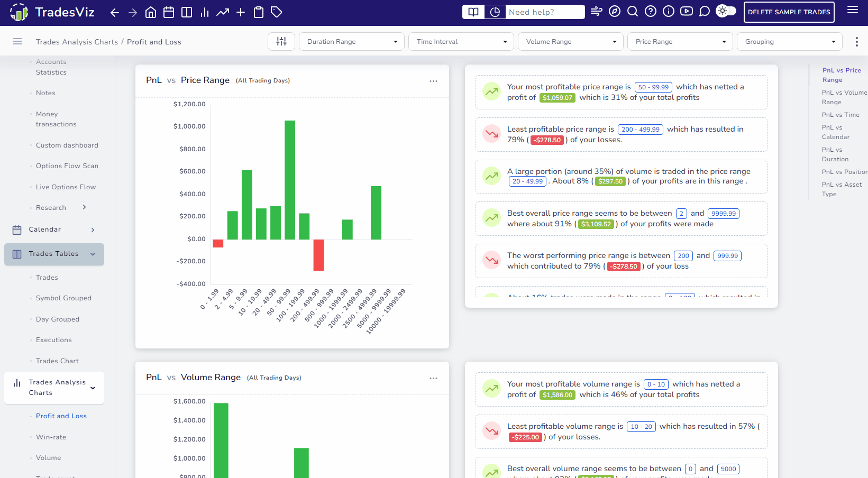Click the magnifier search icon
Viewport: 868px width, 478px height.
[633, 12]
